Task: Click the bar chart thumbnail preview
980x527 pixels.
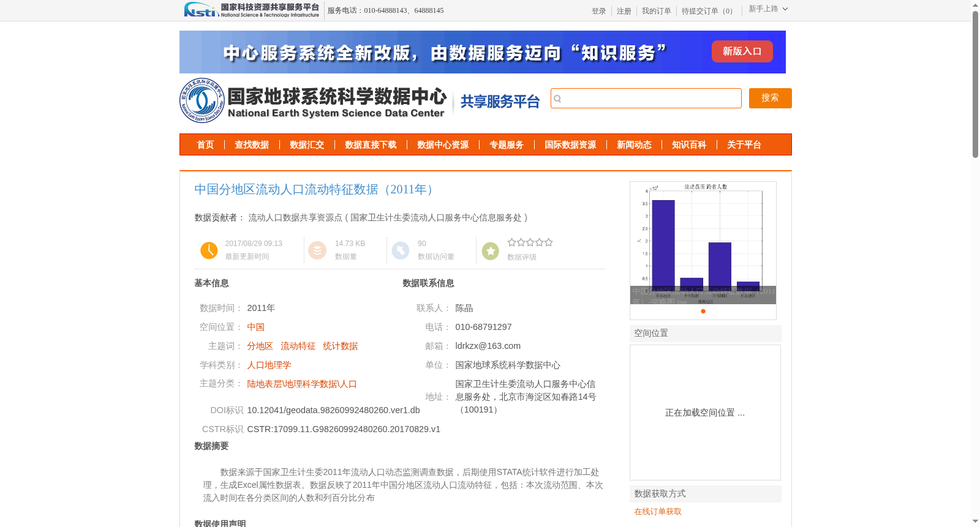Action: point(703,243)
